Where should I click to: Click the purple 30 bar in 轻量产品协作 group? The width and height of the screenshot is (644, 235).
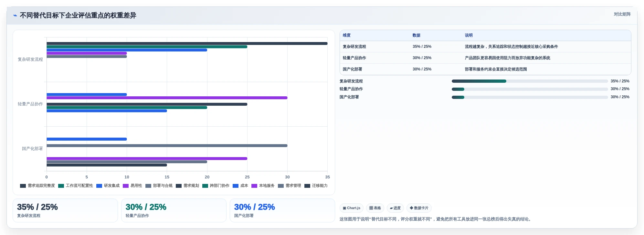(x=167, y=98)
